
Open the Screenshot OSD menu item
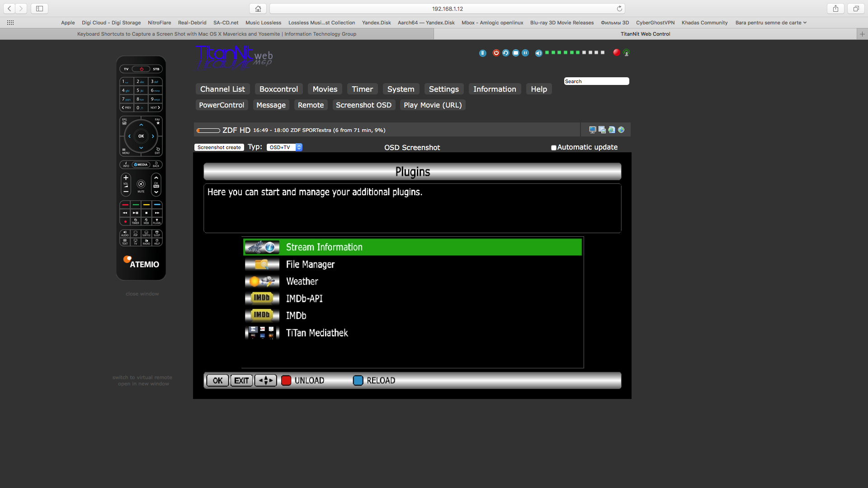coord(363,105)
